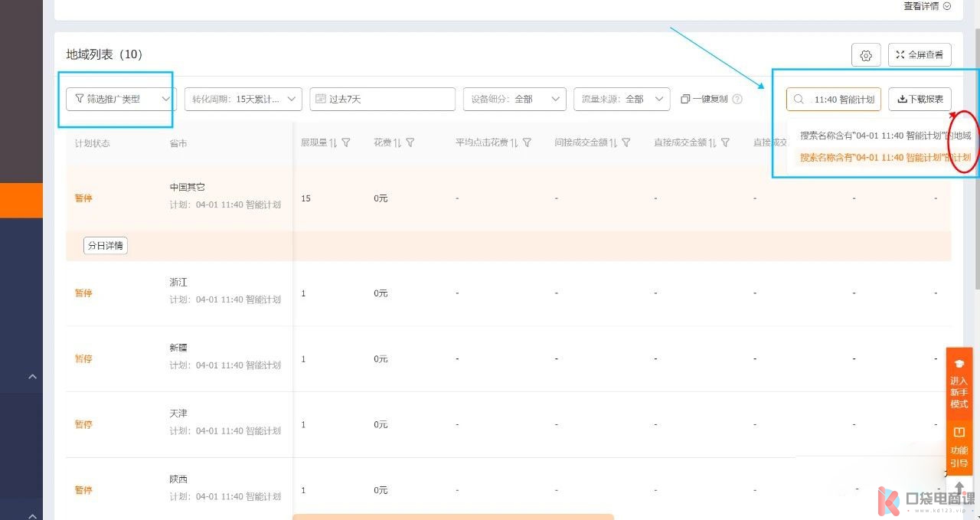The width and height of the screenshot is (980, 520).
Task: Click the filter funnel icon for 花费
Action: click(410, 142)
